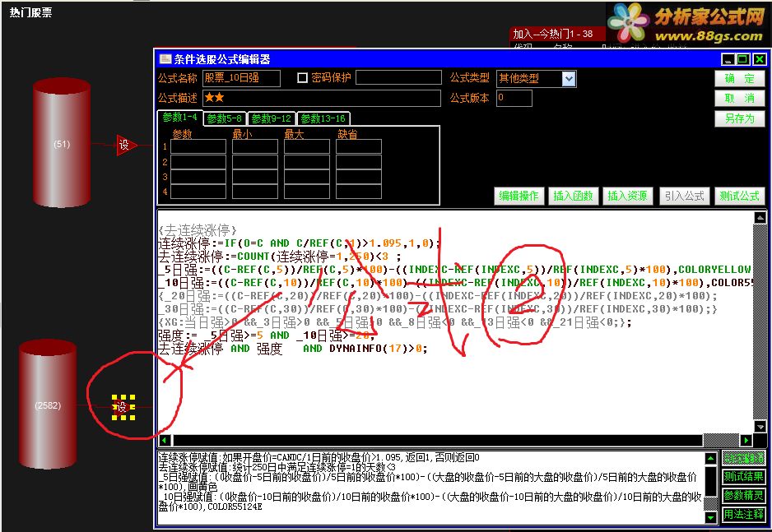Toggle the pressed 动态翻译 button above 测试结果
The height and width of the screenshot is (532, 772).
(743, 458)
